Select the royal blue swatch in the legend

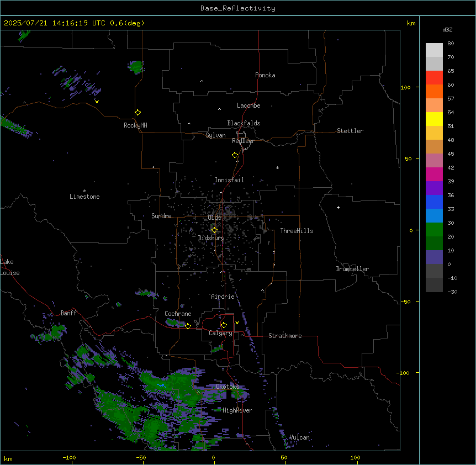pos(434,202)
